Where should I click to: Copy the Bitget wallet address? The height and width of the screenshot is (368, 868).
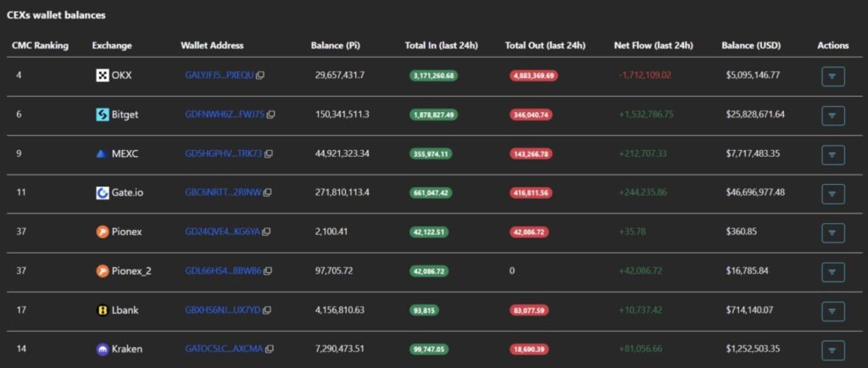click(x=271, y=114)
